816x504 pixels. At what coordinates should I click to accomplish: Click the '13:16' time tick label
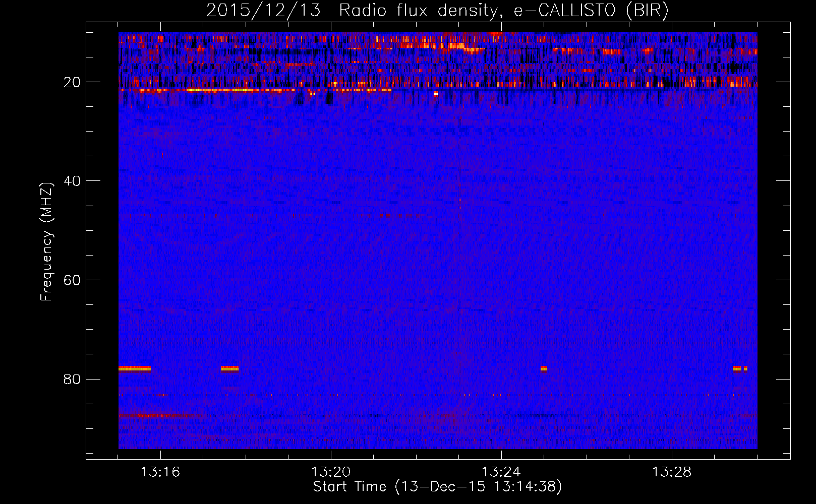coord(160,472)
